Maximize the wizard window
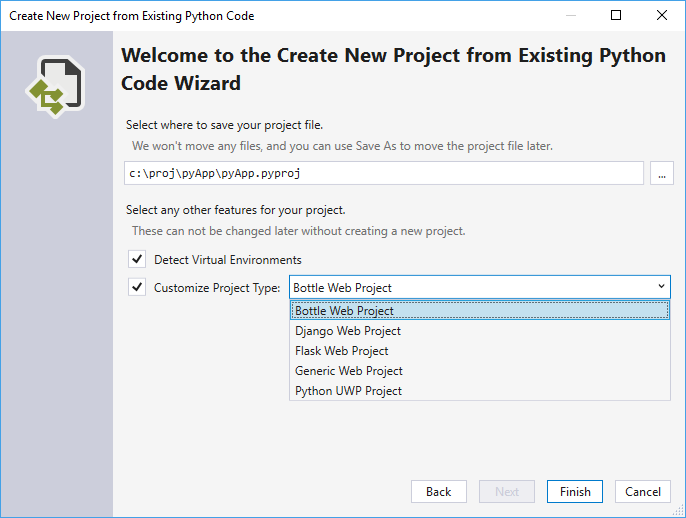The height and width of the screenshot is (518, 686). [x=616, y=15]
